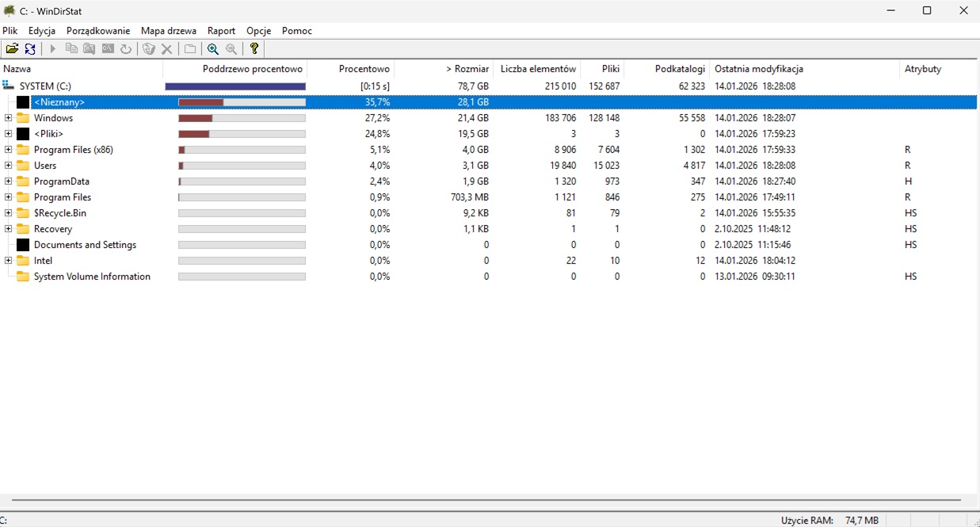Click the SYSTEM (C:) drive icon

click(x=10, y=86)
